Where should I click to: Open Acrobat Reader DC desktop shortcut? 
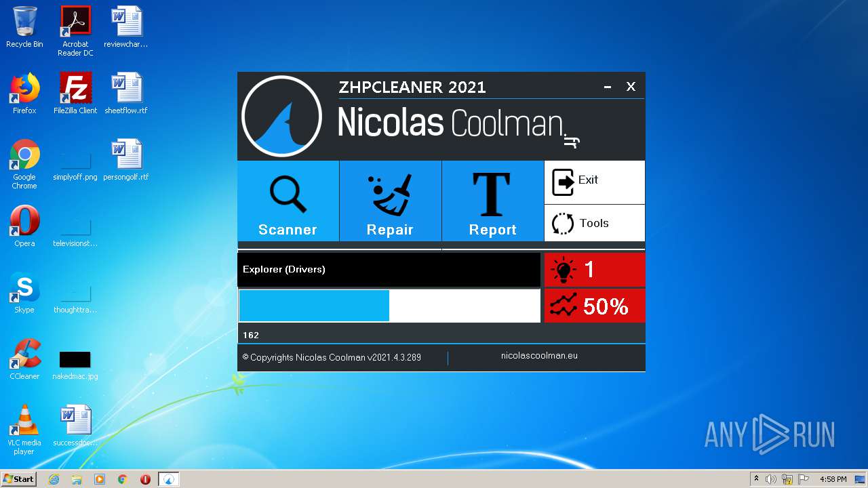pyautogui.click(x=75, y=31)
